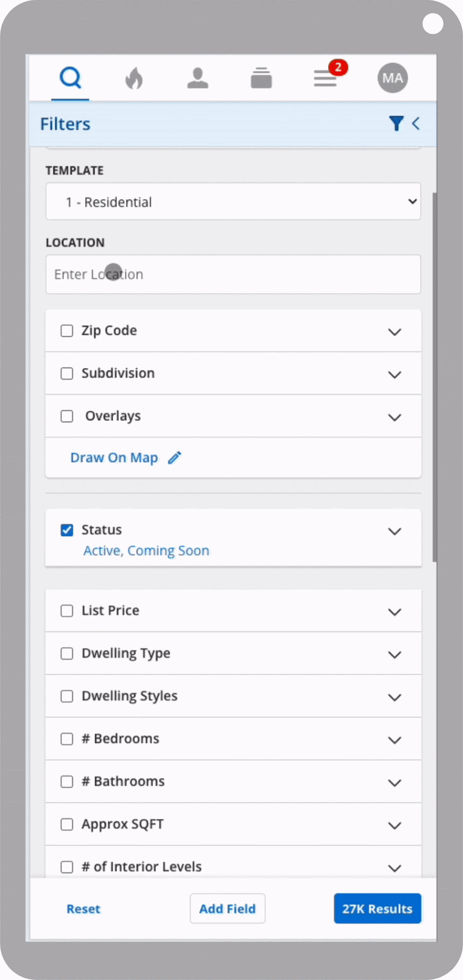Expand the Subdivision section
The height and width of the screenshot is (980, 463).
pos(395,374)
